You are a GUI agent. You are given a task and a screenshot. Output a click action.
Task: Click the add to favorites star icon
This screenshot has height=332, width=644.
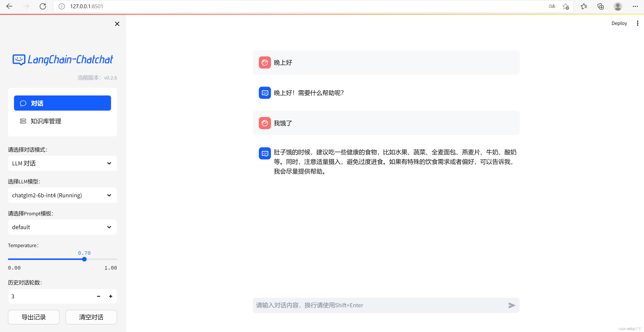tap(565, 7)
